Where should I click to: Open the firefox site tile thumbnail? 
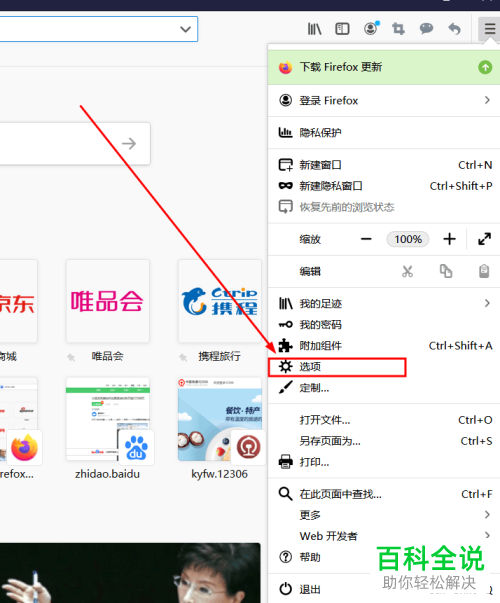coord(18,419)
